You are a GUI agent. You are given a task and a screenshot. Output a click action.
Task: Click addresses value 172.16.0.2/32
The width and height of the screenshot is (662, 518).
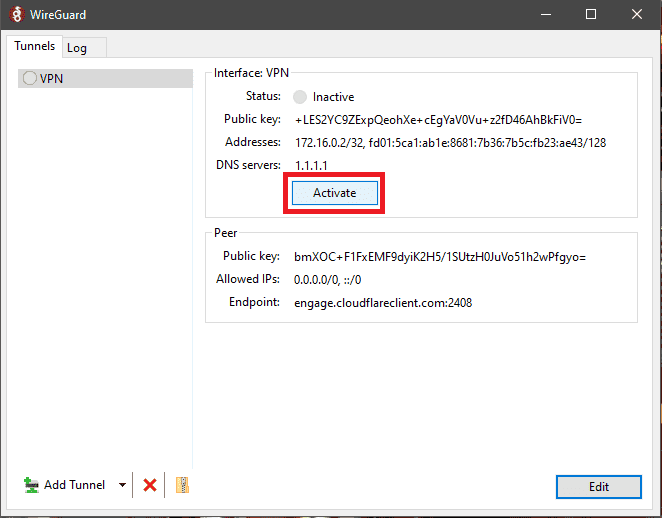coord(450,143)
